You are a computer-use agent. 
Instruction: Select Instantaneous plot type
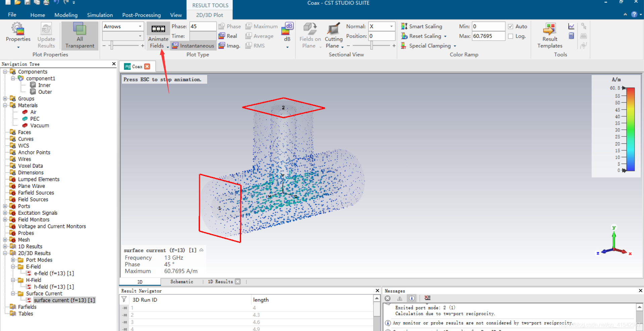(x=193, y=46)
